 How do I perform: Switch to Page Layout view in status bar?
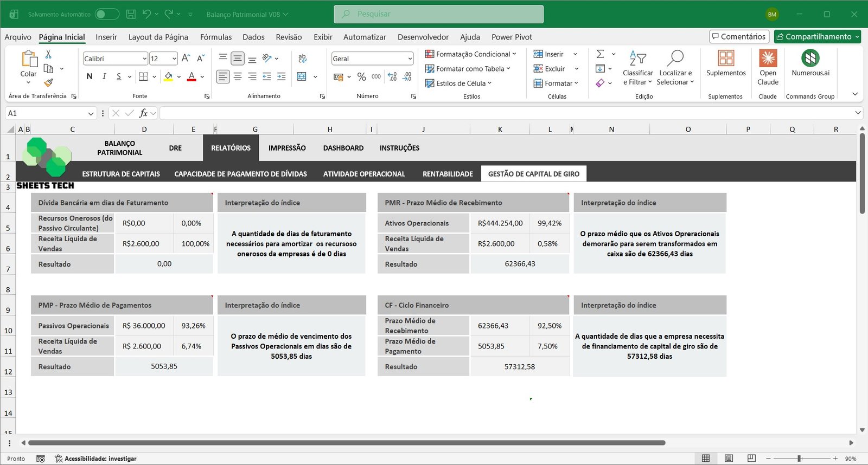[729, 458]
